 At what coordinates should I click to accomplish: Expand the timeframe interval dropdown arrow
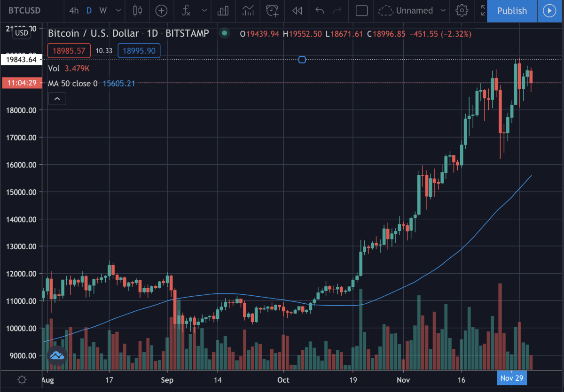[x=117, y=10]
